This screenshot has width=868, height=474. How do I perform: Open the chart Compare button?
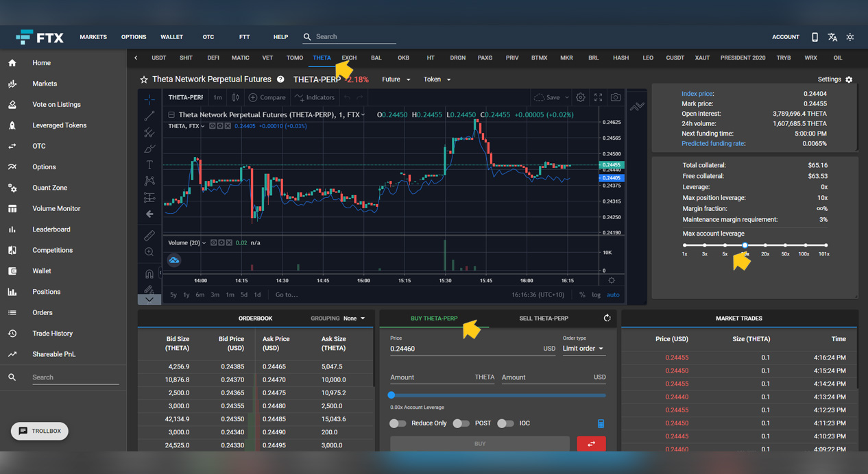click(x=267, y=97)
